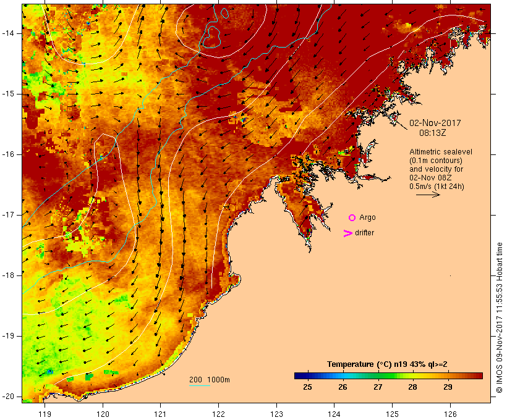
Task: Click the 121 longitude axis label
Action: coord(160,414)
